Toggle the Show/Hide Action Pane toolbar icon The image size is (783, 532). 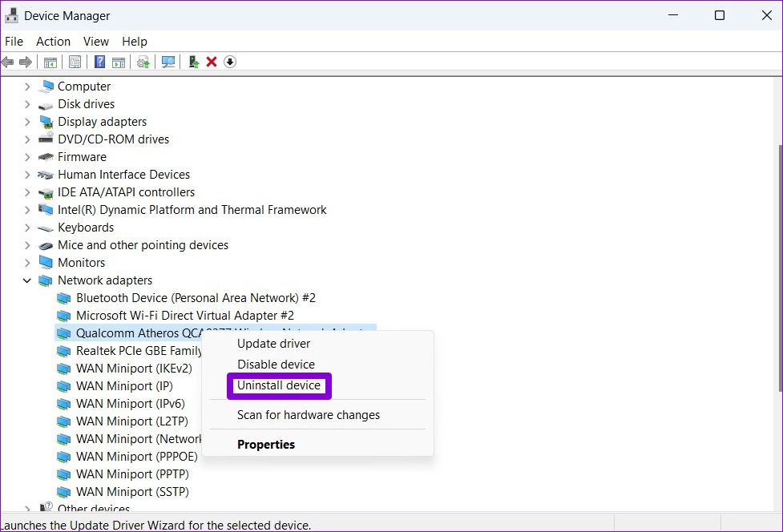click(119, 62)
